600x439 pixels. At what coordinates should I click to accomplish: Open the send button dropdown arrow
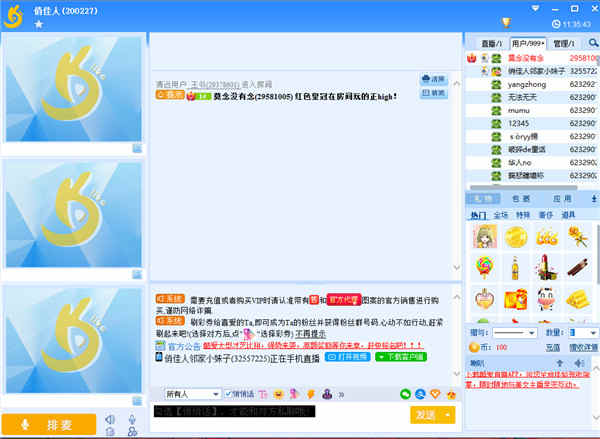pyautogui.click(x=448, y=415)
